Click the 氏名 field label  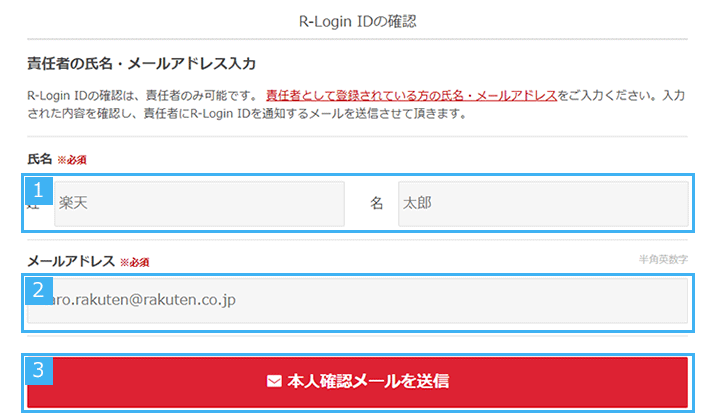[x=39, y=159]
